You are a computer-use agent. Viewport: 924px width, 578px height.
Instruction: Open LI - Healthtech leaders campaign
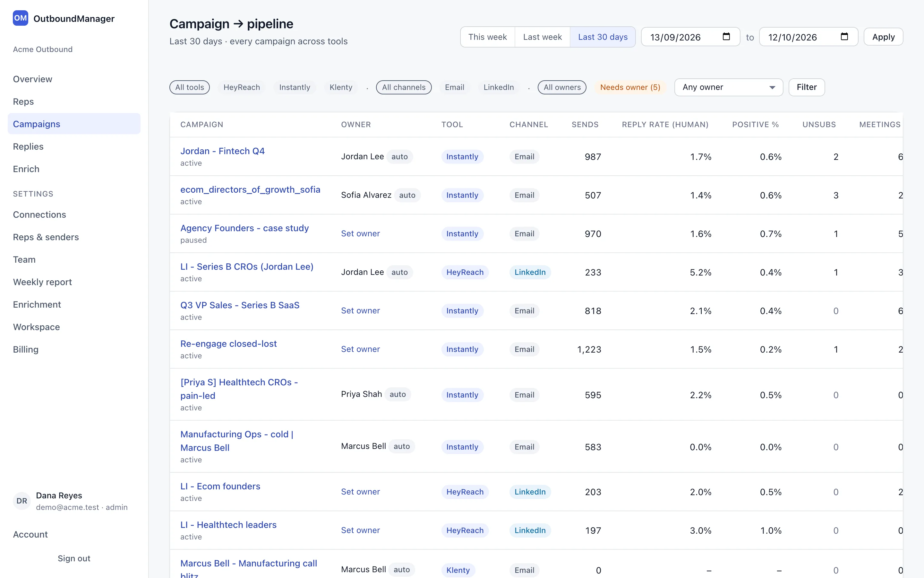click(228, 525)
